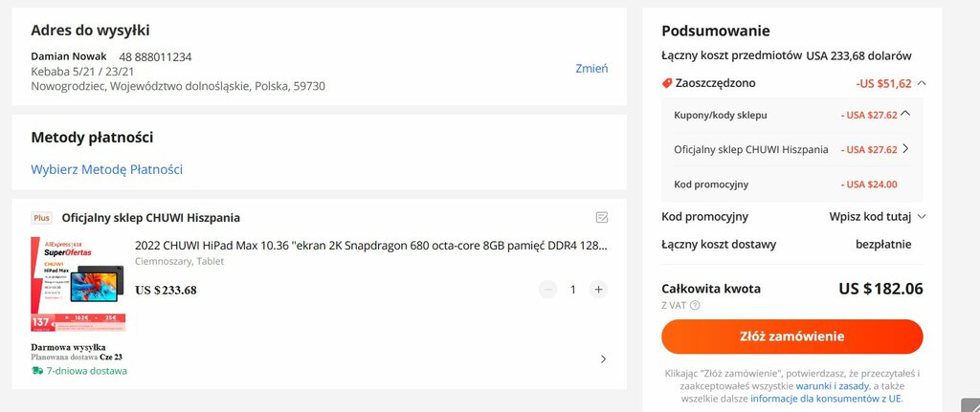Click the VAT info question mark icon
Viewport: 980px width, 412px height.
695,305
